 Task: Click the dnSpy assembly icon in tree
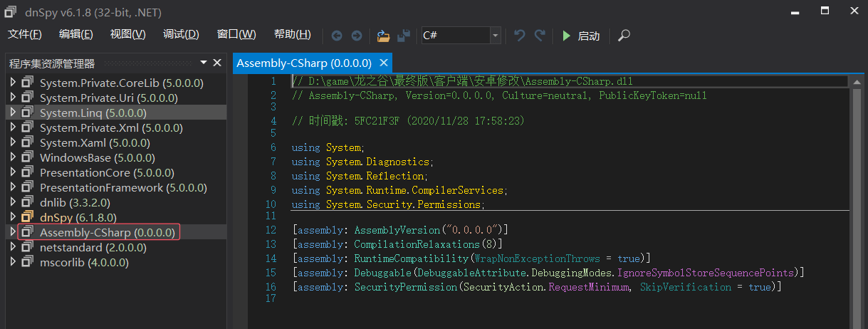[28, 217]
